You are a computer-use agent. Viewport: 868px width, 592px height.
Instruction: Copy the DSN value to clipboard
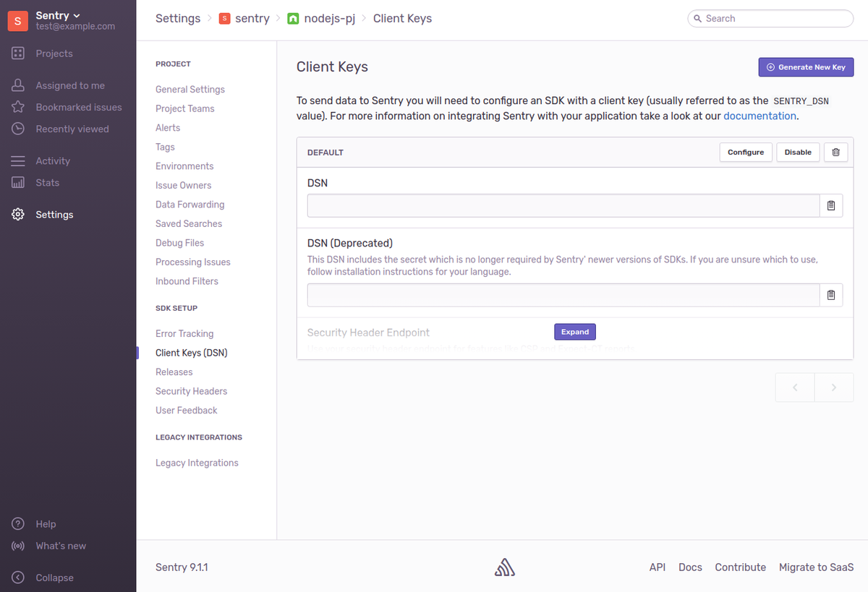tap(830, 205)
